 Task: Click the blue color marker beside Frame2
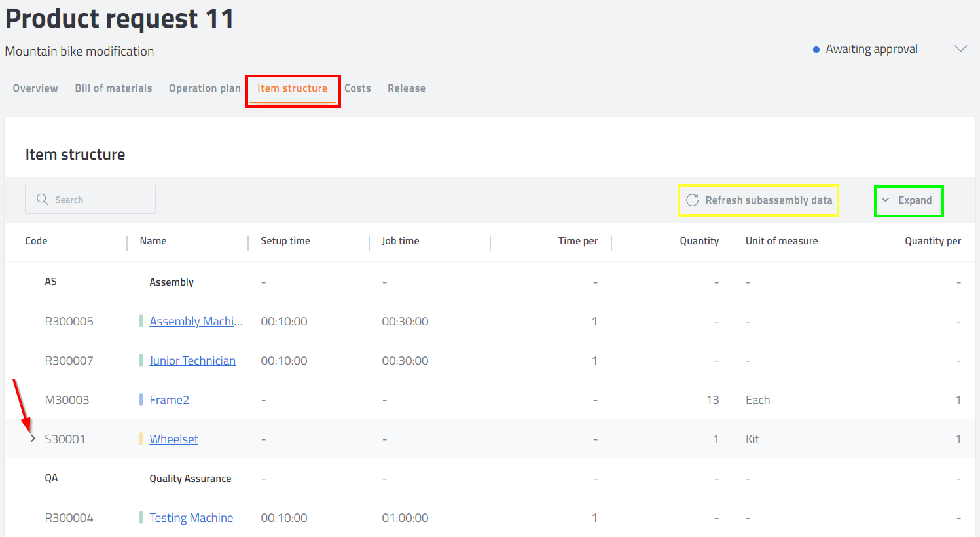tap(141, 400)
